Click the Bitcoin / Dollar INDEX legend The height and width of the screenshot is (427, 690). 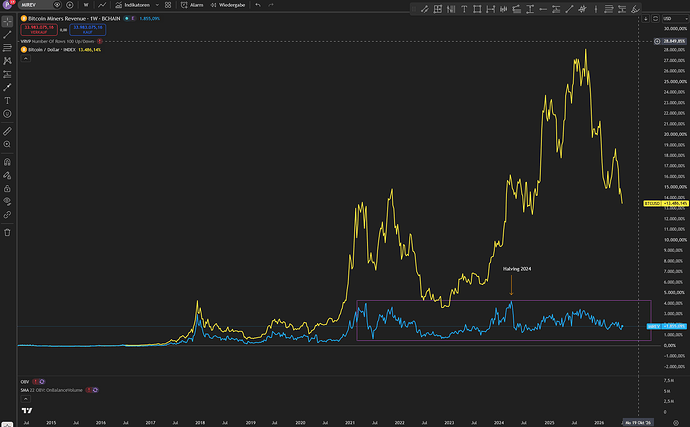pos(52,50)
